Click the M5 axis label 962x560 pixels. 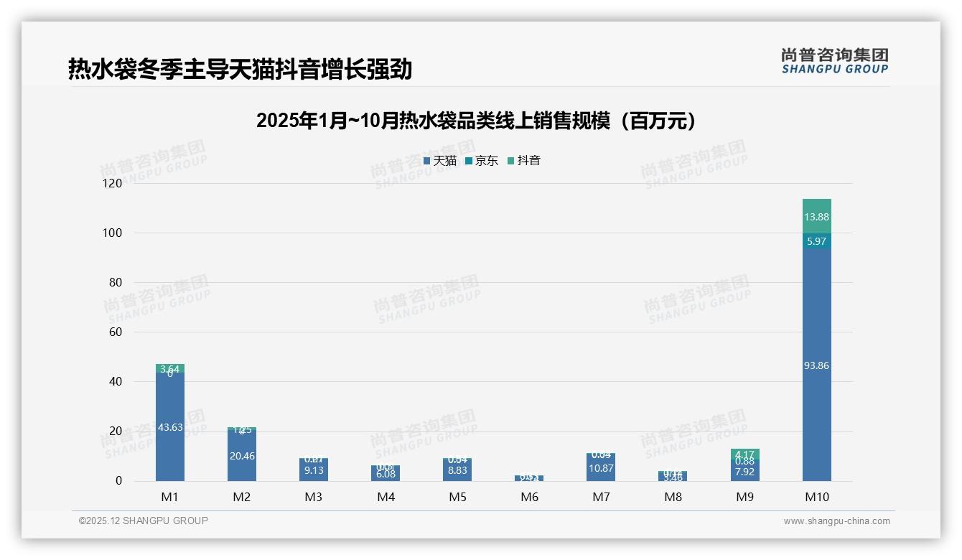coord(457,496)
